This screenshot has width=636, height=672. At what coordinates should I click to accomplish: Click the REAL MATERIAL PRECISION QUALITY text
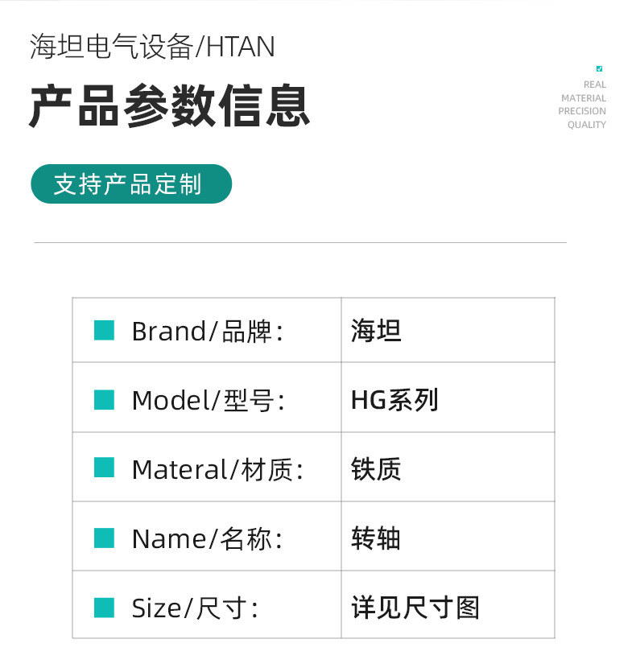point(583,105)
